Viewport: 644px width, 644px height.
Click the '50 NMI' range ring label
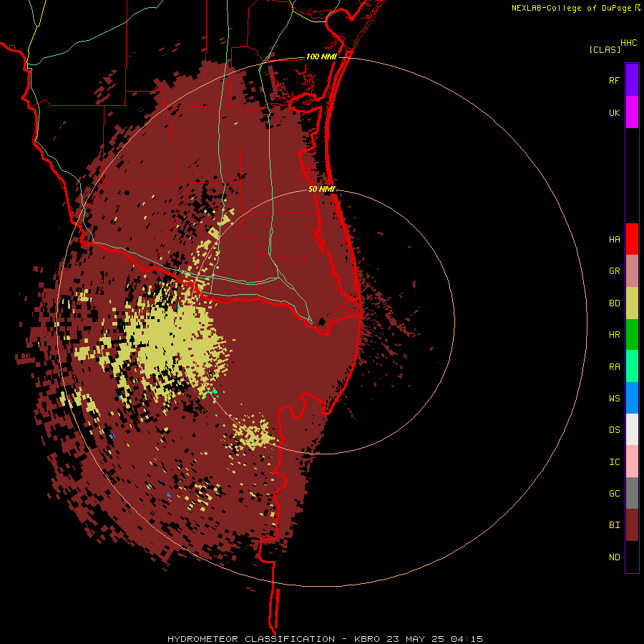coord(321,189)
